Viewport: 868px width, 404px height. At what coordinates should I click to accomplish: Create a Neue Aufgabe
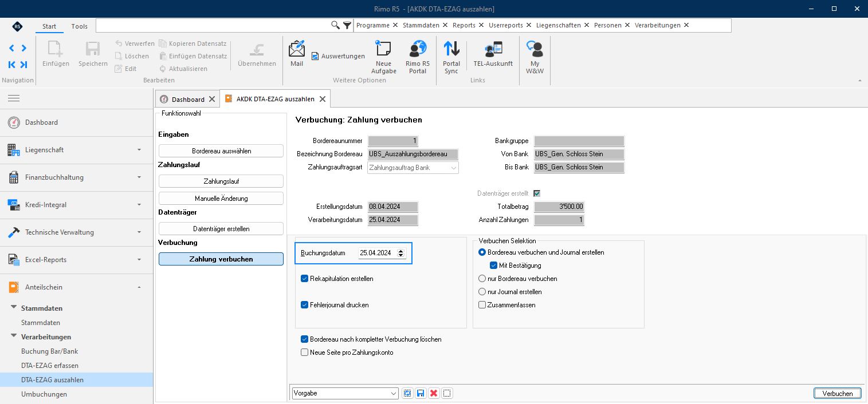384,57
